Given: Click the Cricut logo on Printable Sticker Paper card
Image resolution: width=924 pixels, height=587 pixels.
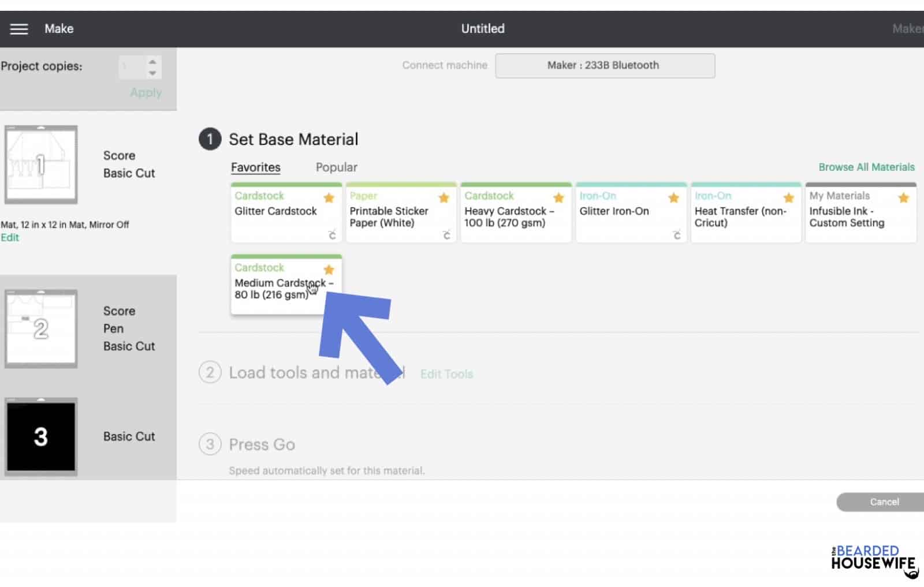Looking at the screenshot, I should tap(446, 235).
